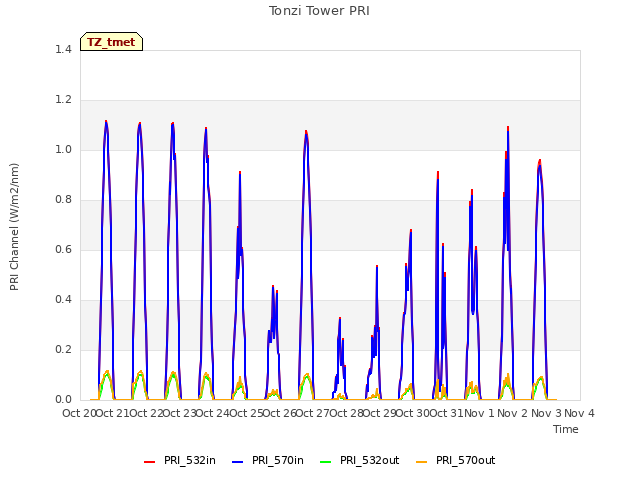This screenshot has height=480, width=640.
Task: Click the Oct 28 x-axis tick label
Action: (346, 413)
